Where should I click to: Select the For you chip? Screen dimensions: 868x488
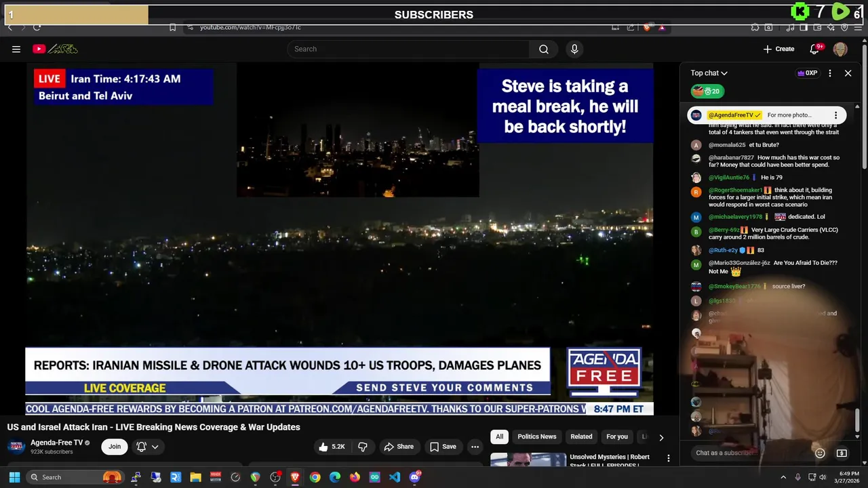(x=617, y=436)
